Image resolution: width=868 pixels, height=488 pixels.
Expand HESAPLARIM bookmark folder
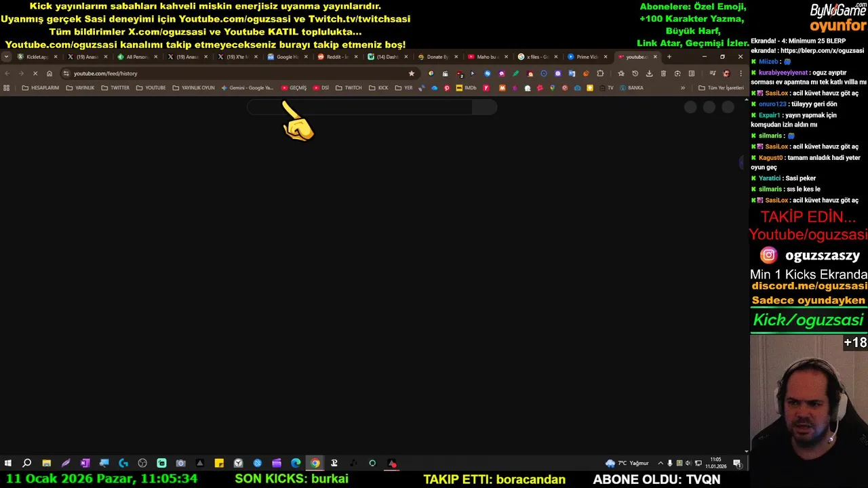coord(40,87)
